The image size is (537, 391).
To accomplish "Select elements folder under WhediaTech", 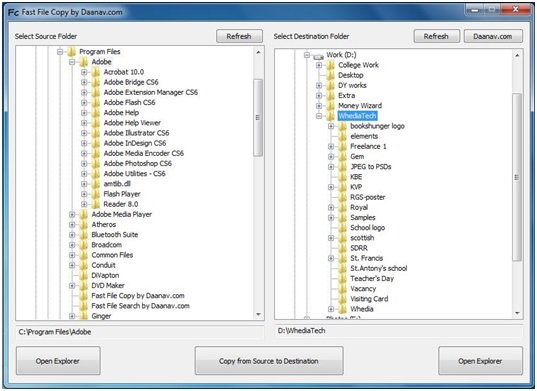I will tap(364, 136).
